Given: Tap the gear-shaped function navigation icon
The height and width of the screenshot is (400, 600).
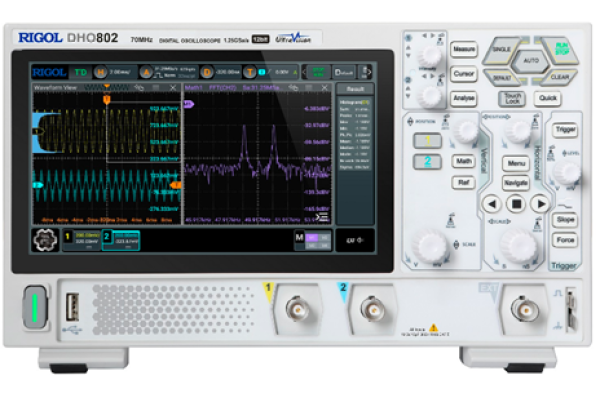Looking at the screenshot, I should pyautogui.click(x=45, y=241).
